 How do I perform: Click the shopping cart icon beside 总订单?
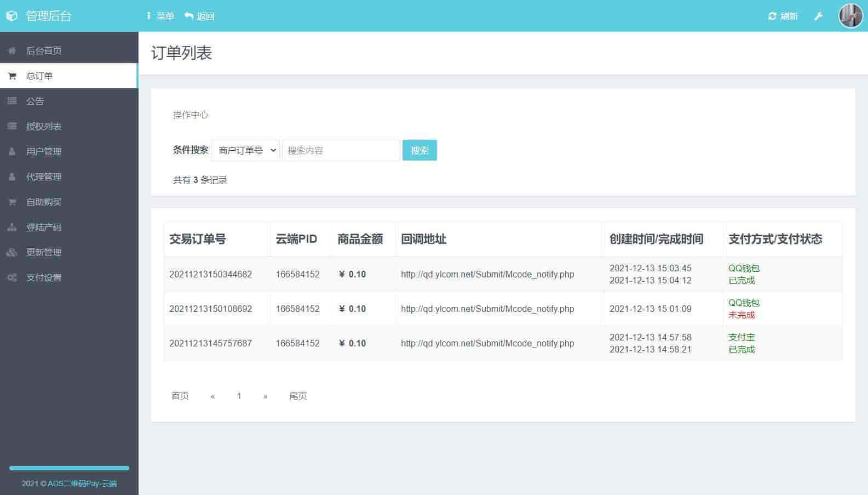pos(12,76)
